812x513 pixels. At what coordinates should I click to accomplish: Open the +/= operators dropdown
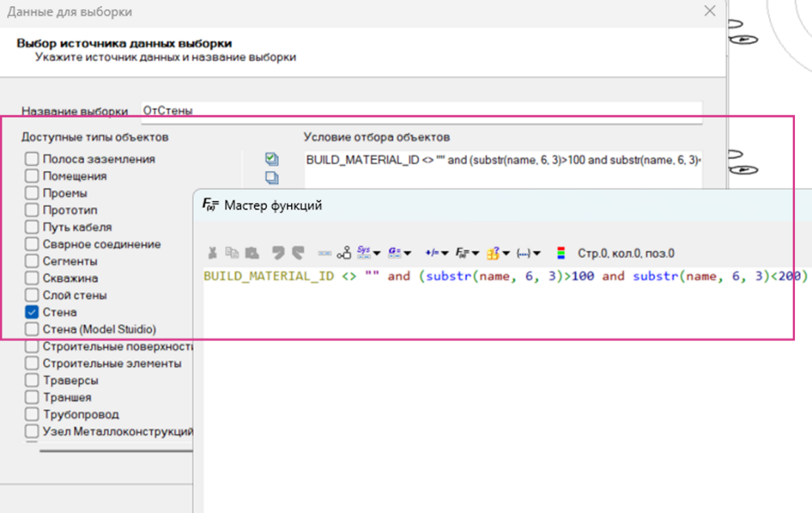435,253
